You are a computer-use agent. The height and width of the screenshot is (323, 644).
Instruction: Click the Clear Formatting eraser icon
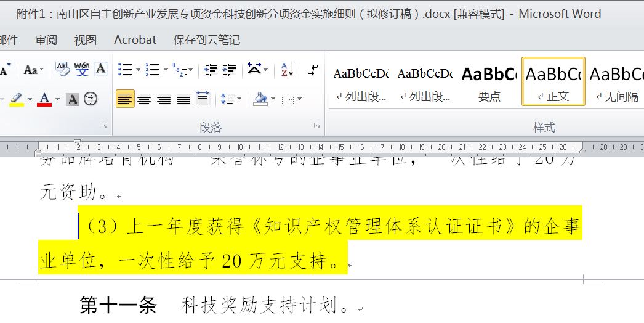[62, 69]
